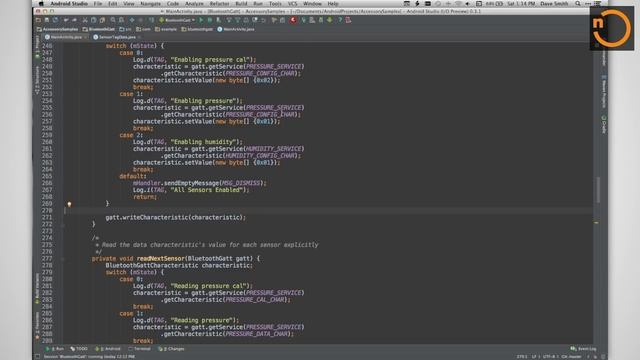This screenshot has height=360, width=640.
Task: Toggle tool window bars icon in status bar
Action: (38, 357)
